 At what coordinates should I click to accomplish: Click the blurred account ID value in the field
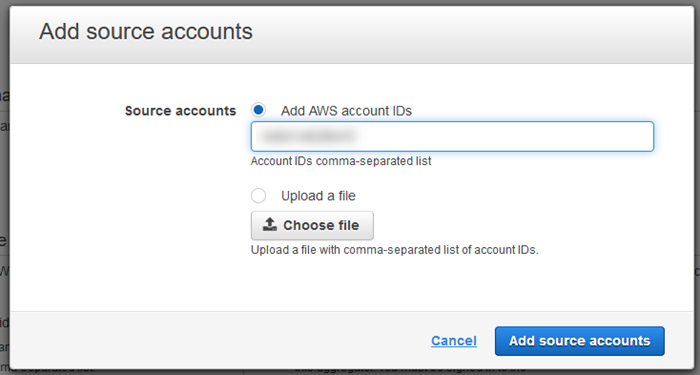click(308, 136)
